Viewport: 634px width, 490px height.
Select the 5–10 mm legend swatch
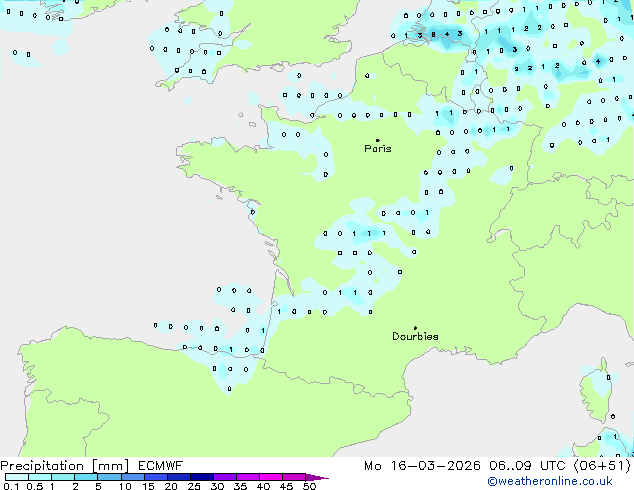(x=109, y=477)
